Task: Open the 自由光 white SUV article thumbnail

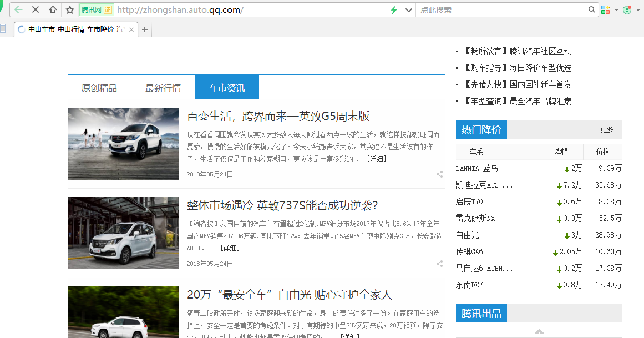Action: pos(123,312)
